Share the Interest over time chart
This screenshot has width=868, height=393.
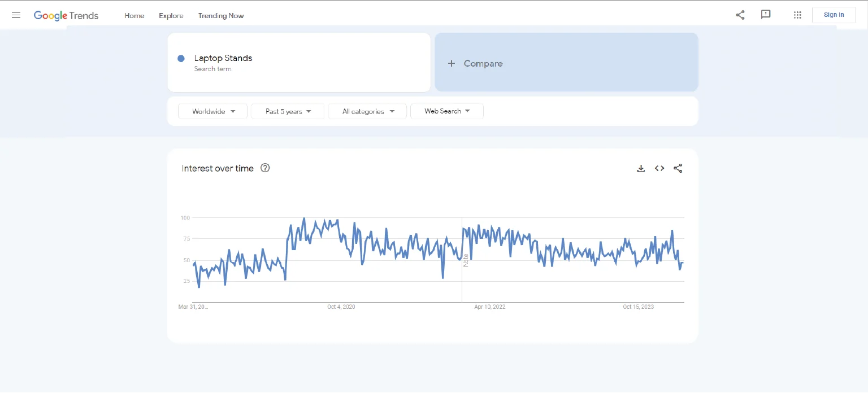pyautogui.click(x=678, y=168)
